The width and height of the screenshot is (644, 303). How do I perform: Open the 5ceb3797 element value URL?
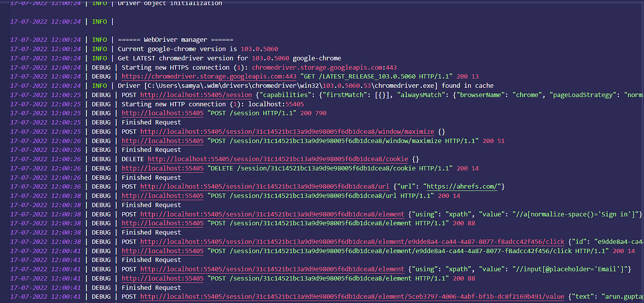click(x=352, y=296)
